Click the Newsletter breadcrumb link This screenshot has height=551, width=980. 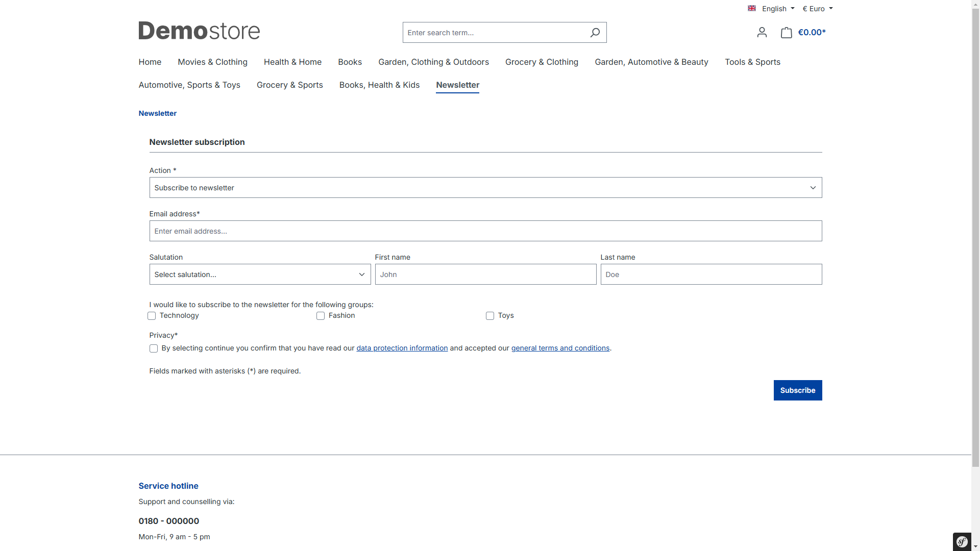157,113
